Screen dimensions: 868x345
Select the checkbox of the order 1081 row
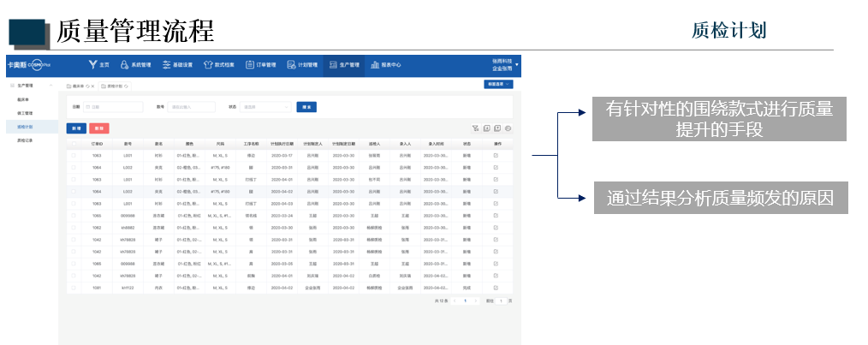pos(74,288)
